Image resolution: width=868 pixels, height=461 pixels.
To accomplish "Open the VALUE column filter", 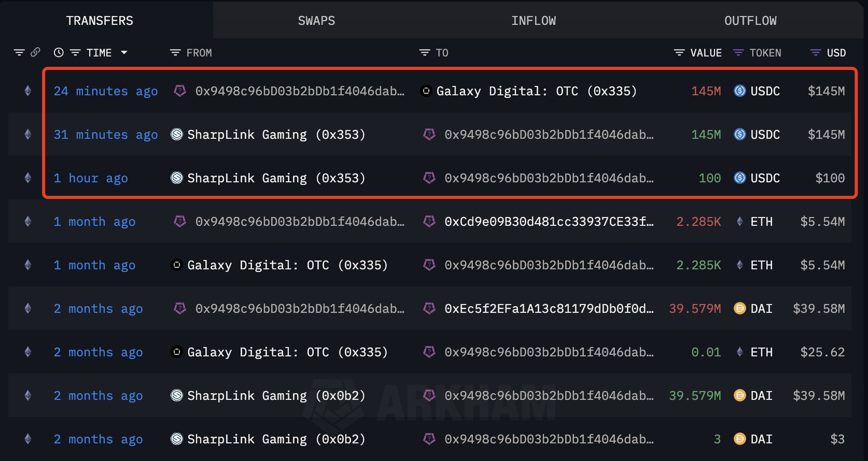I will click(679, 53).
